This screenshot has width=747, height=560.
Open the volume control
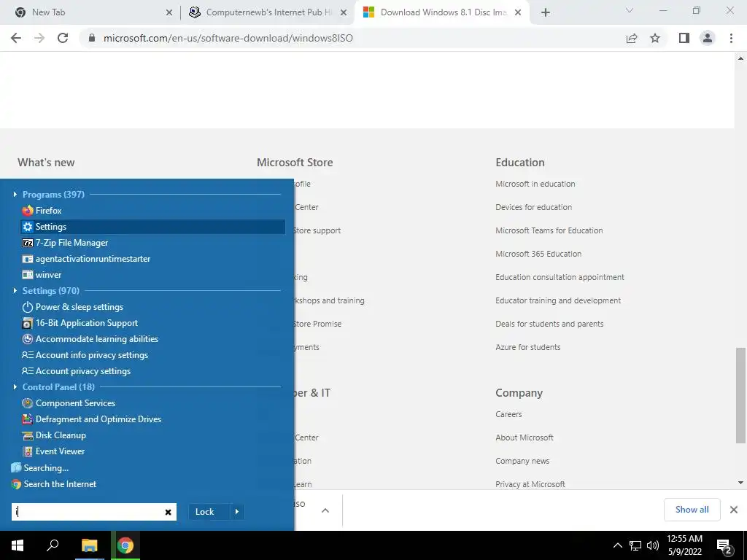tap(653, 545)
